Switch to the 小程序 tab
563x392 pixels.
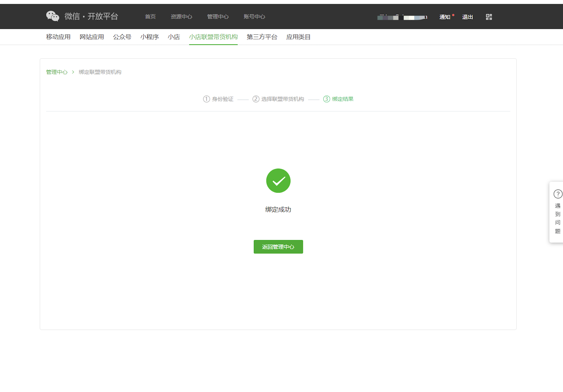[149, 37]
